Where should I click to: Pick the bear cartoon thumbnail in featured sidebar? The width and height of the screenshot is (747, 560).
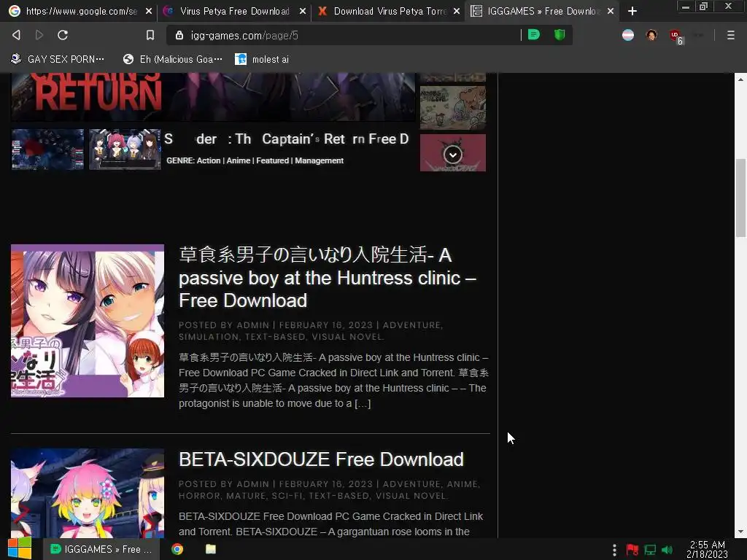pyautogui.click(x=452, y=107)
